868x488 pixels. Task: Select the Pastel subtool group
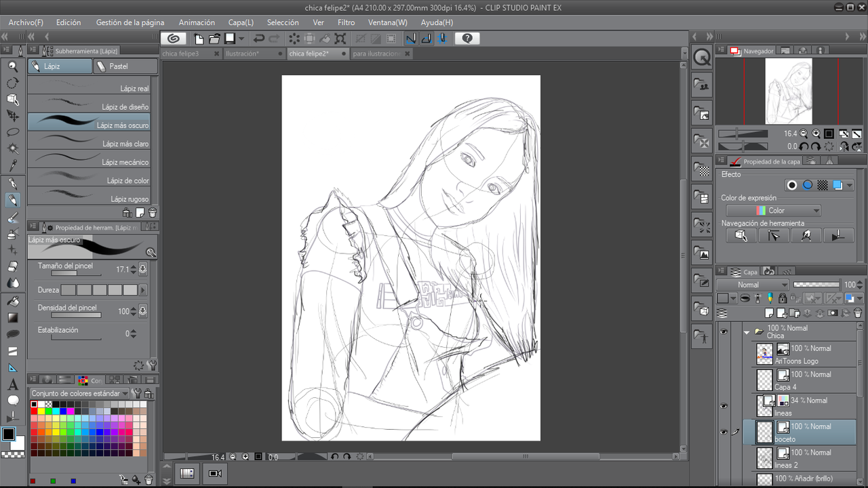(x=125, y=66)
